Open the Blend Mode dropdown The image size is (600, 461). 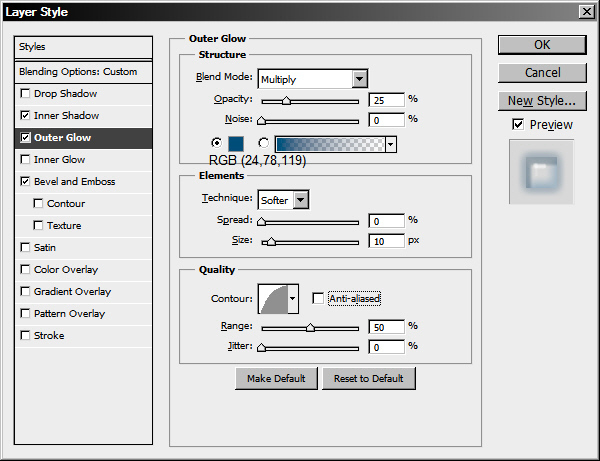(x=360, y=79)
